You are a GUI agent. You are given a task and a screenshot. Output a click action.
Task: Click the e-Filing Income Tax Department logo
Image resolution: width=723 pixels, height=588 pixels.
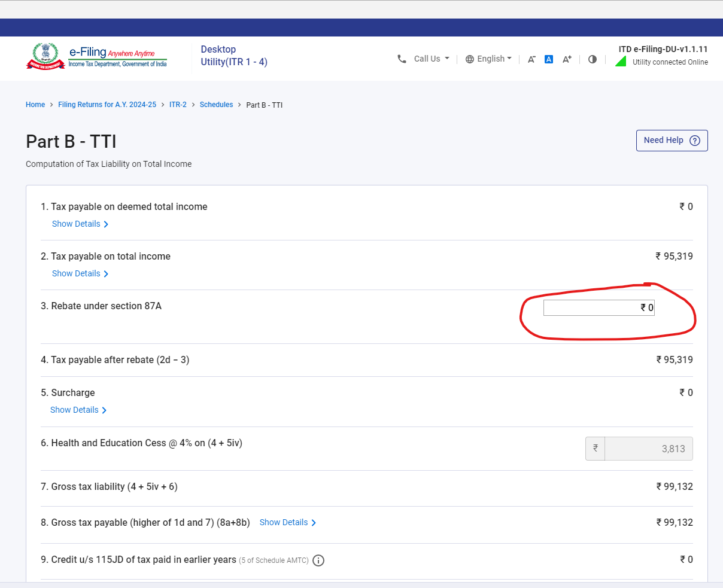96,57
